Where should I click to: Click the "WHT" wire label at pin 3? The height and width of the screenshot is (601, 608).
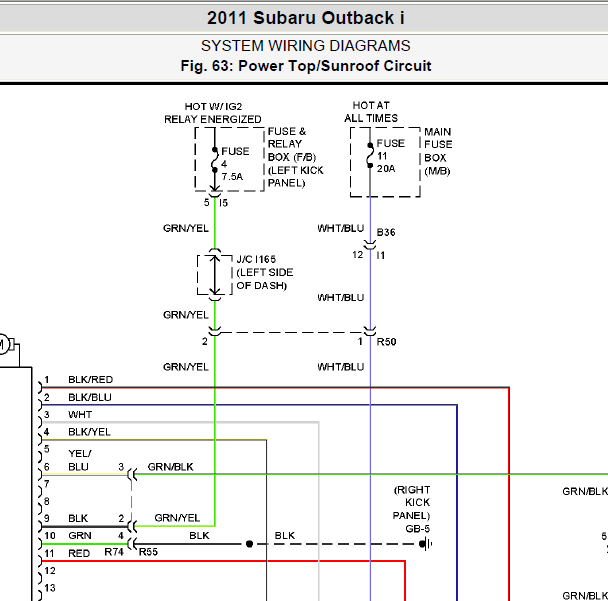tap(80, 414)
